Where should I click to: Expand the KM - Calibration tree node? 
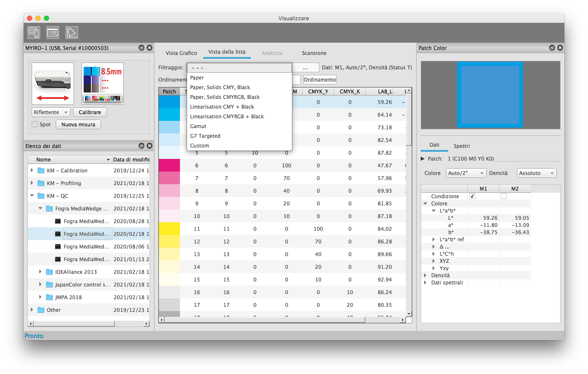pos(32,171)
